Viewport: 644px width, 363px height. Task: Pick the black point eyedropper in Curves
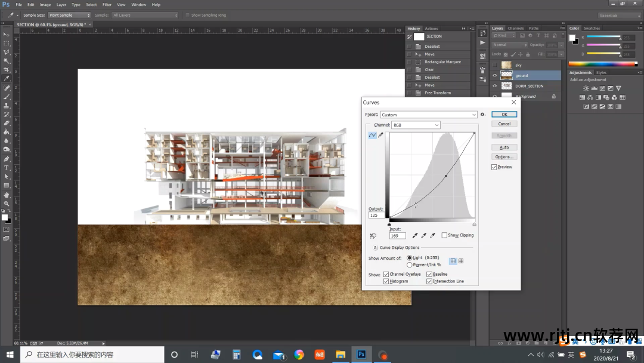415,236
